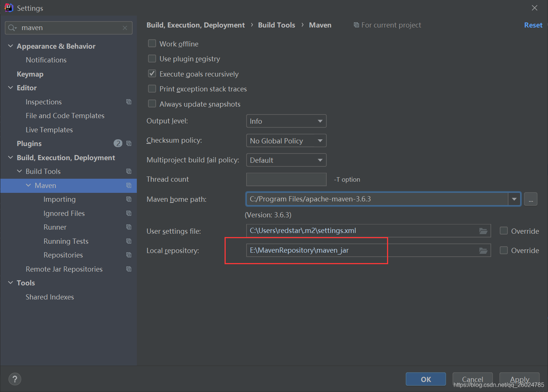Enable Use plugin registry checkbox
Viewport: 548px width, 392px height.
(152, 59)
